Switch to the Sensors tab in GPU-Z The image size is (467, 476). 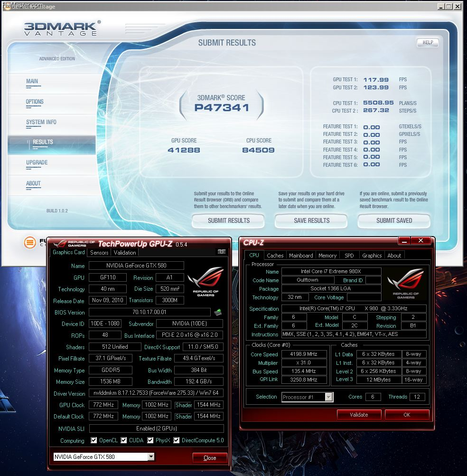tap(99, 253)
